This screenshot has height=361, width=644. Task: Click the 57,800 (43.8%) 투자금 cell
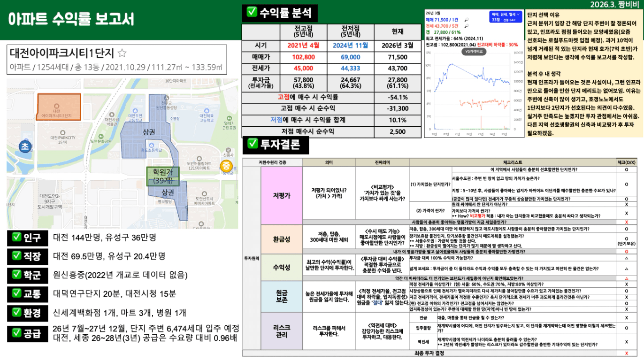click(303, 83)
